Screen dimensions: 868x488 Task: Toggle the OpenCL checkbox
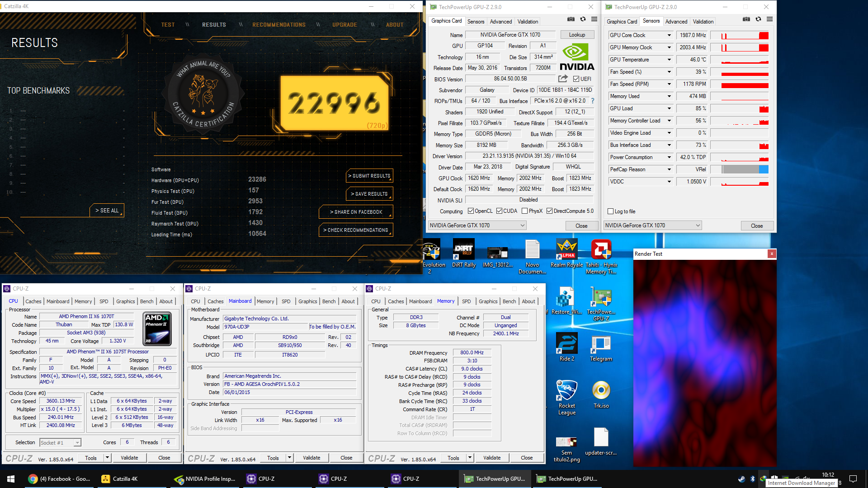coord(471,211)
